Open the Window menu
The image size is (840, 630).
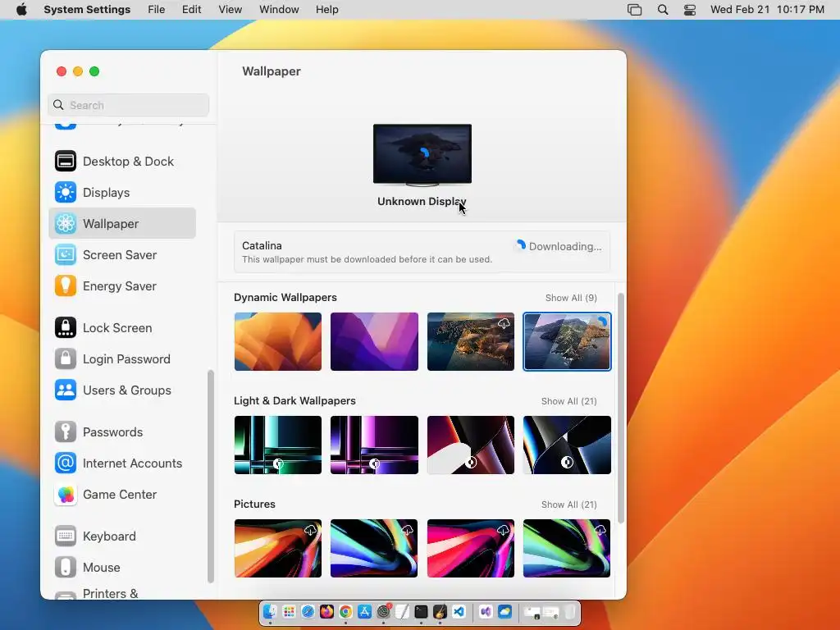(x=279, y=10)
